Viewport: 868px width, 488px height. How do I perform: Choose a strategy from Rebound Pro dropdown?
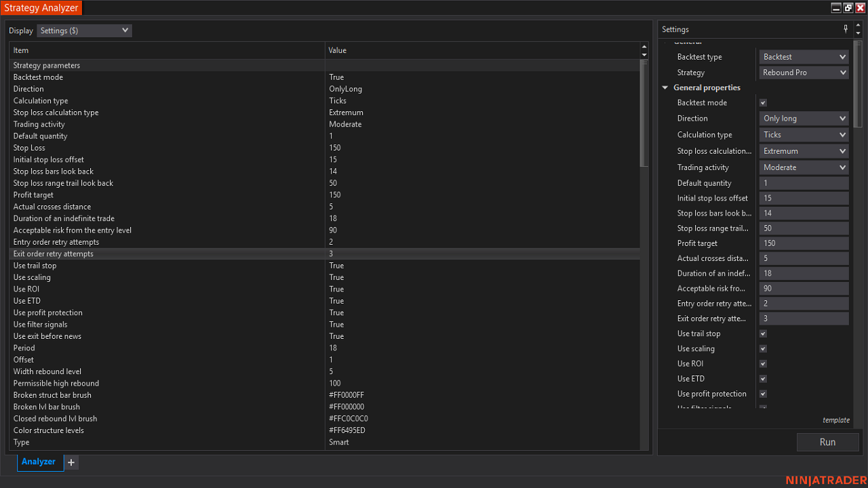pyautogui.click(x=804, y=73)
